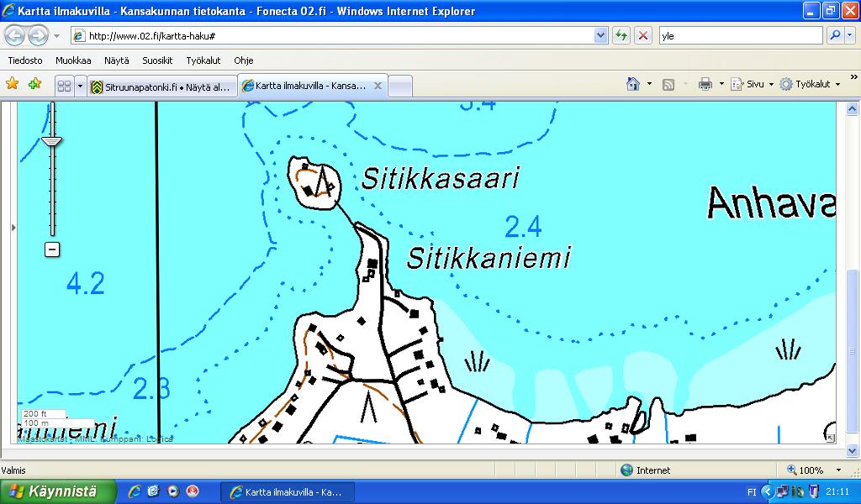Click the Käynnistä start button

click(57, 491)
